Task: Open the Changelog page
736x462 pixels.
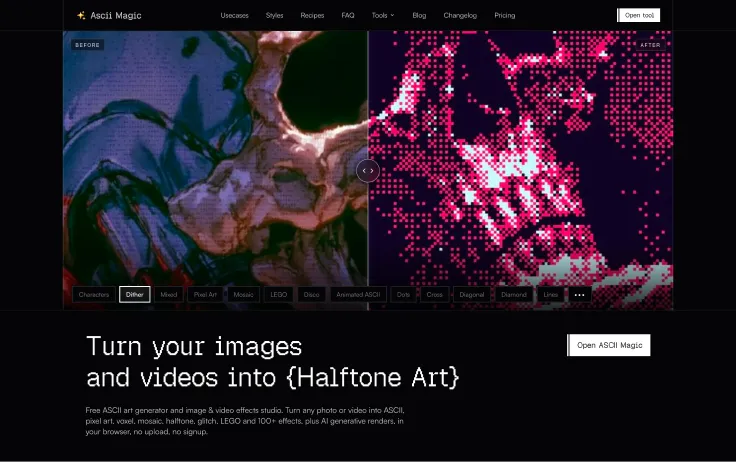Action: coord(460,15)
